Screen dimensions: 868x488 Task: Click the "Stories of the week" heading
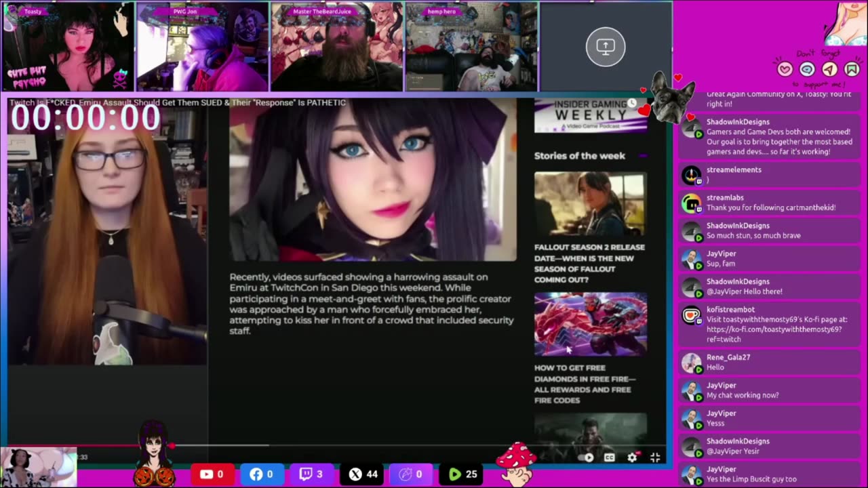(579, 156)
